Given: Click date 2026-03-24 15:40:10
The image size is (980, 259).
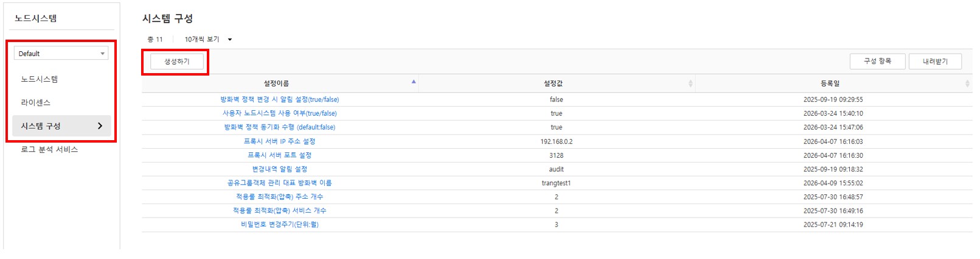Looking at the screenshot, I should (833, 113).
